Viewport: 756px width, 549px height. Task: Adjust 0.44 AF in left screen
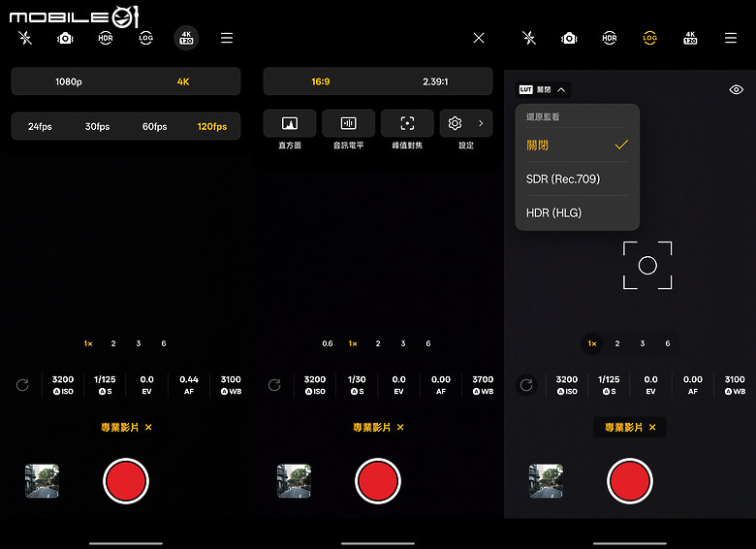click(x=189, y=385)
